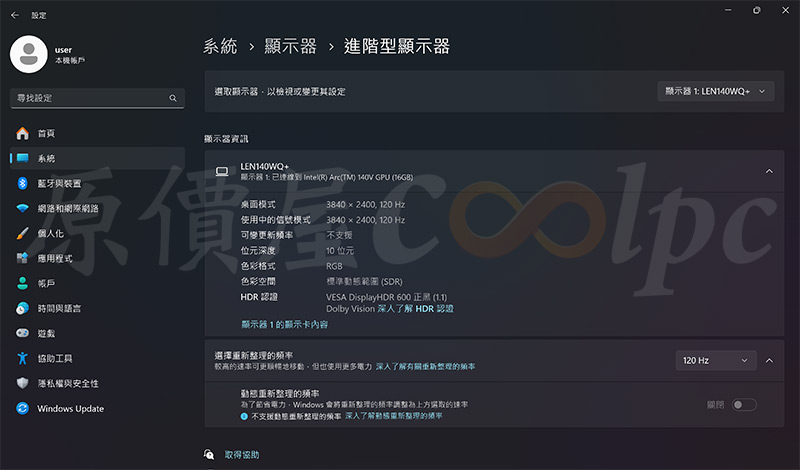Click the 系統 breadcrumb link

(220, 46)
